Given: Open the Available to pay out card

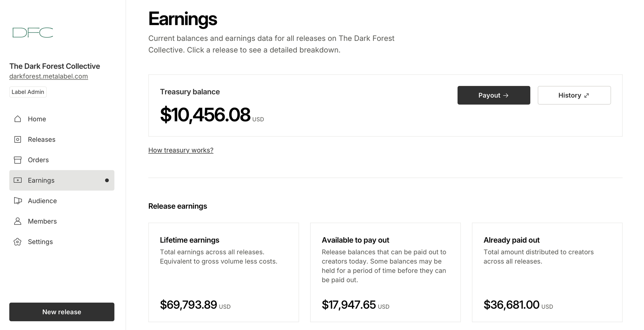Looking at the screenshot, I should click(x=385, y=272).
